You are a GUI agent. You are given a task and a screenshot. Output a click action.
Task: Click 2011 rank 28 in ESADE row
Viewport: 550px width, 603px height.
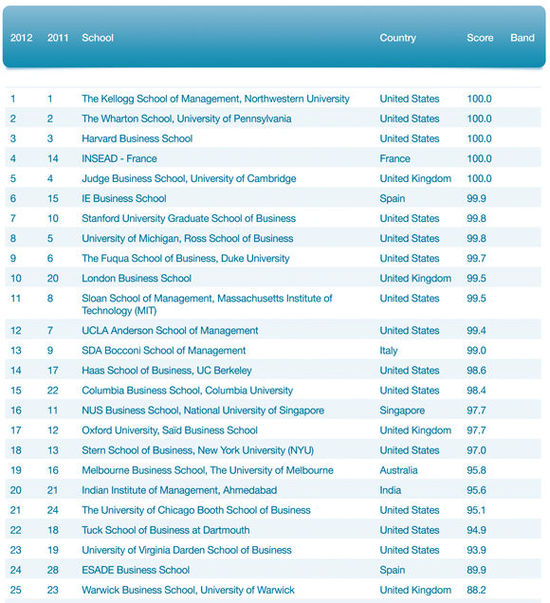pyautogui.click(x=53, y=570)
